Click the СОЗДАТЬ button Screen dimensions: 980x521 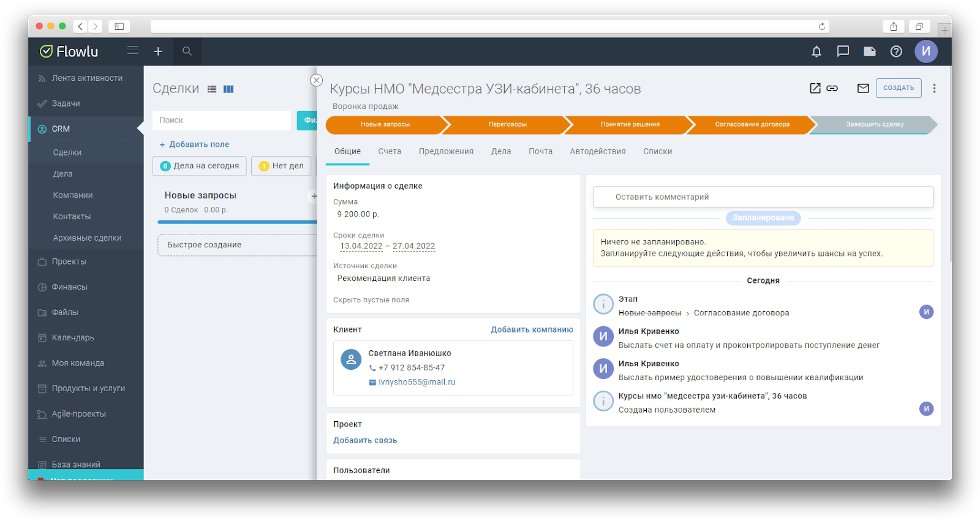click(x=899, y=88)
